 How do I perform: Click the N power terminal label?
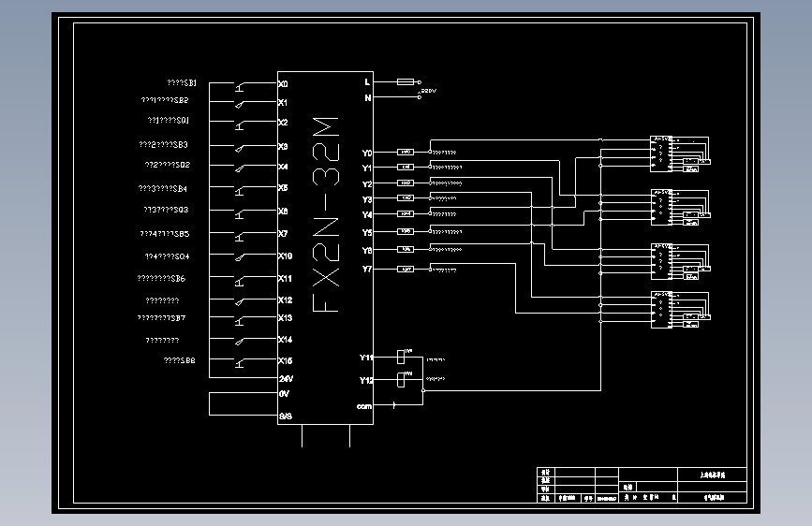tap(368, 97)
